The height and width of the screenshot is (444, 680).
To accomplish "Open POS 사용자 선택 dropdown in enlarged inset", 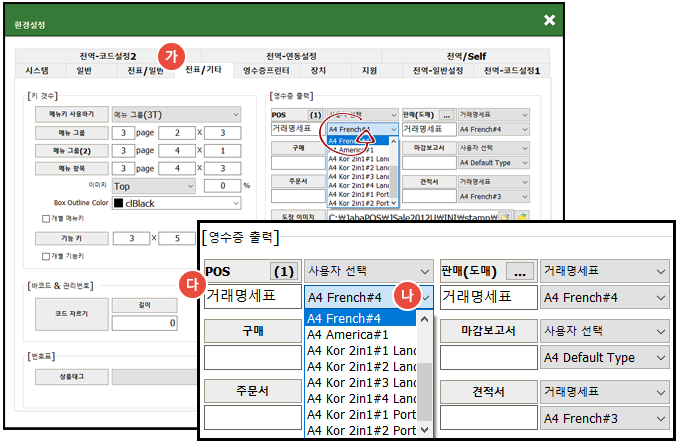I will (x=369, y=271).
